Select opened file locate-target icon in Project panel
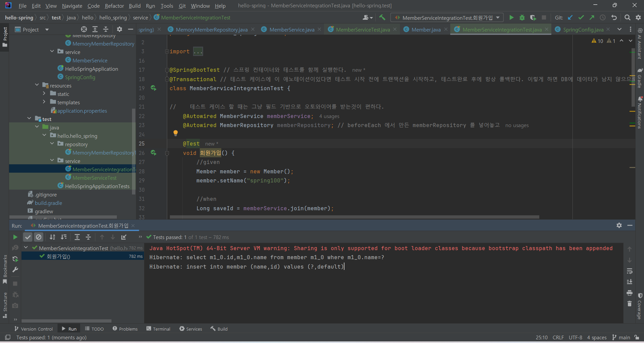This screenshot has height=343, width=644. coord(84,29)
